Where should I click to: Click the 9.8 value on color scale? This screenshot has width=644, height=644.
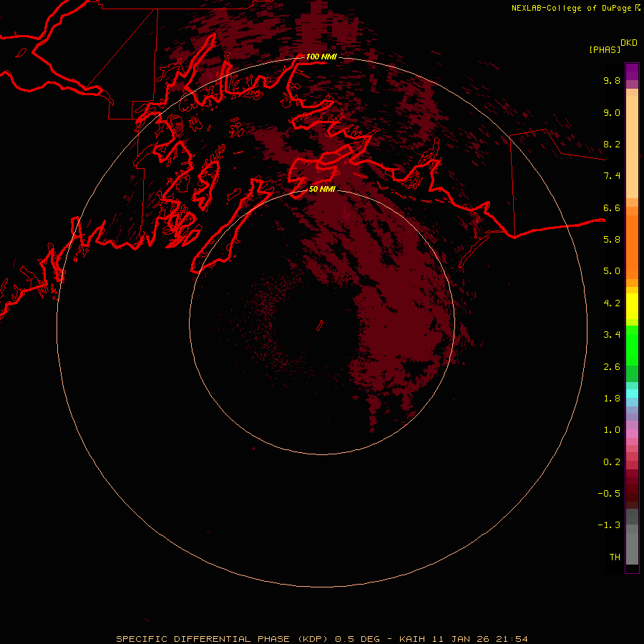click(x=612, y=80)
